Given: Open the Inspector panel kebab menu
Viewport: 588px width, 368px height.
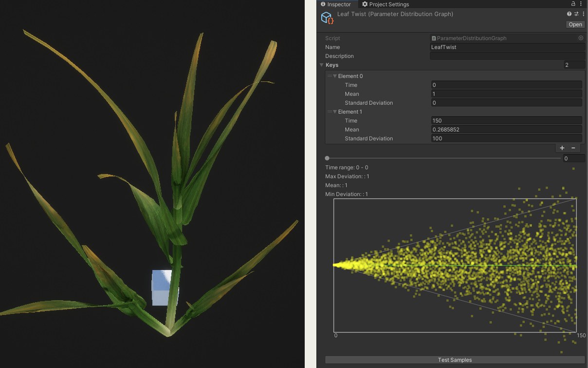Looking at the screenshot, I should (581, 3).
